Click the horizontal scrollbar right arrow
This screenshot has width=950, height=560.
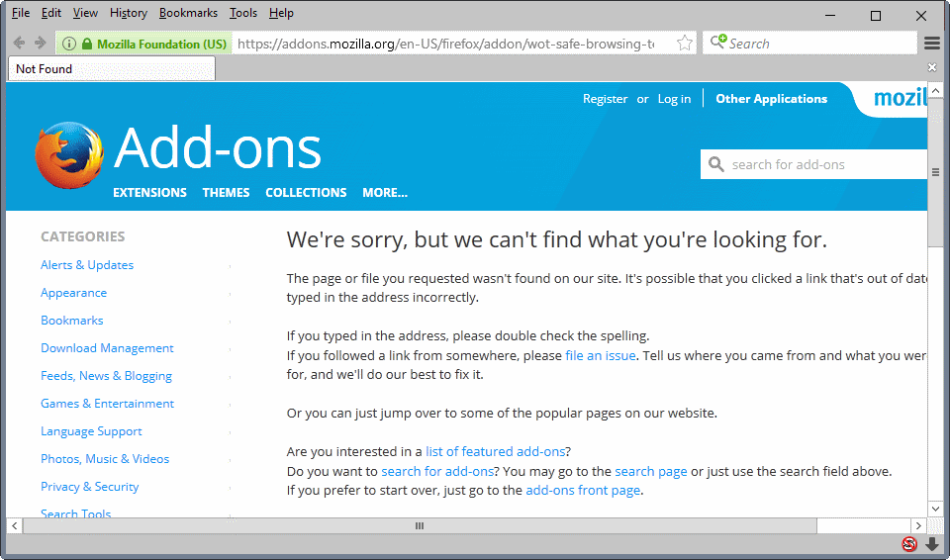click(x=918, y=526)
